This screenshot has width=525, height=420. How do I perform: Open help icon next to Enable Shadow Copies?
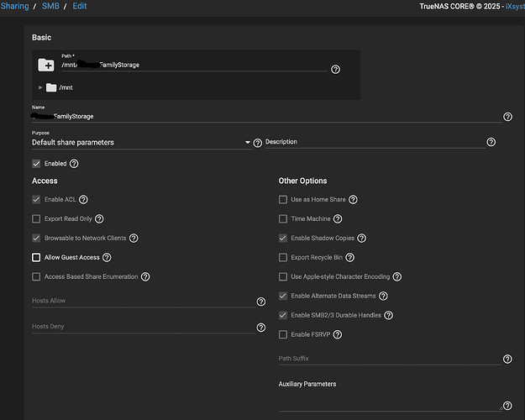coord(361,238)
